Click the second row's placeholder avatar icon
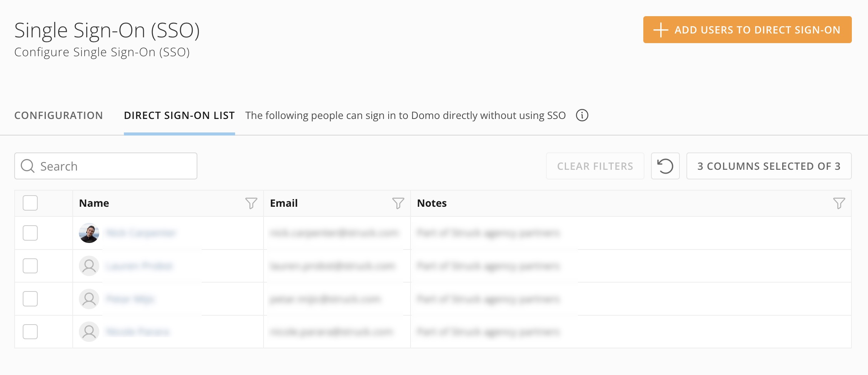868x375 pixels. (89, 266)
